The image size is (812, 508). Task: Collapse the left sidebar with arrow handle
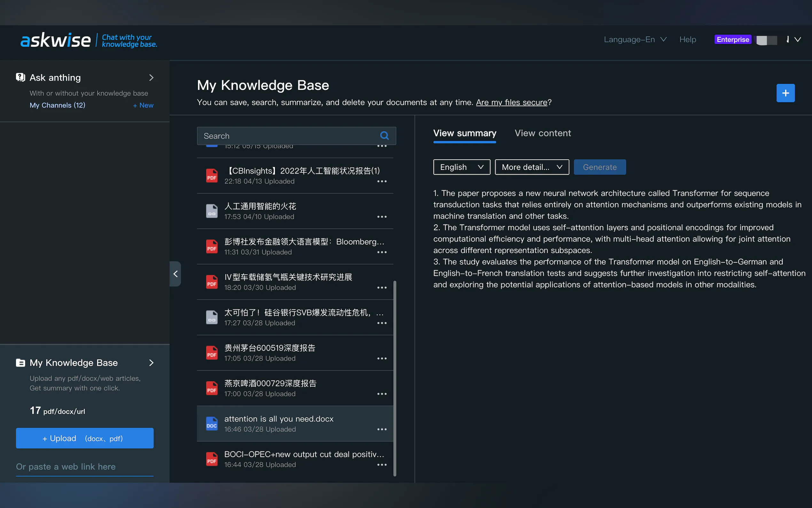pos(175,274)
